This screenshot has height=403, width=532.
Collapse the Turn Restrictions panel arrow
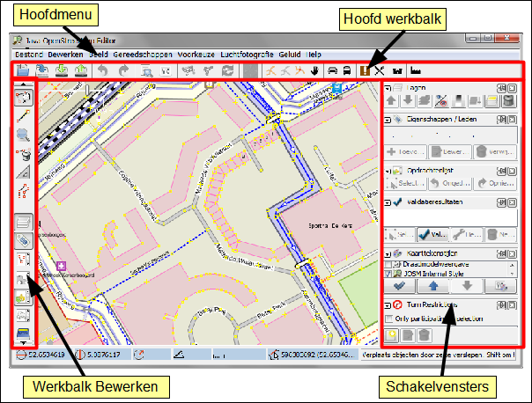pyautogui.click(x=388, y=305)
